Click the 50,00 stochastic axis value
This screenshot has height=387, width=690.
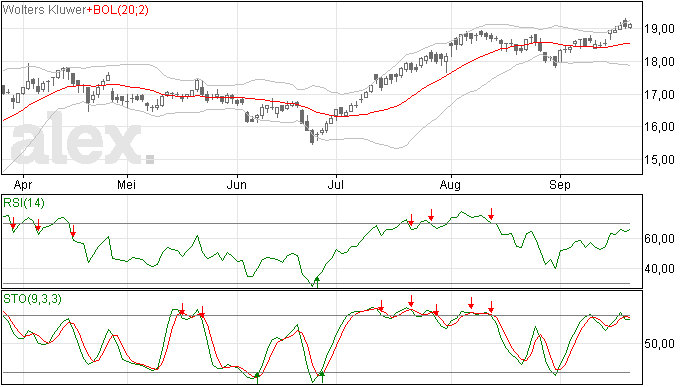(660, 343)
